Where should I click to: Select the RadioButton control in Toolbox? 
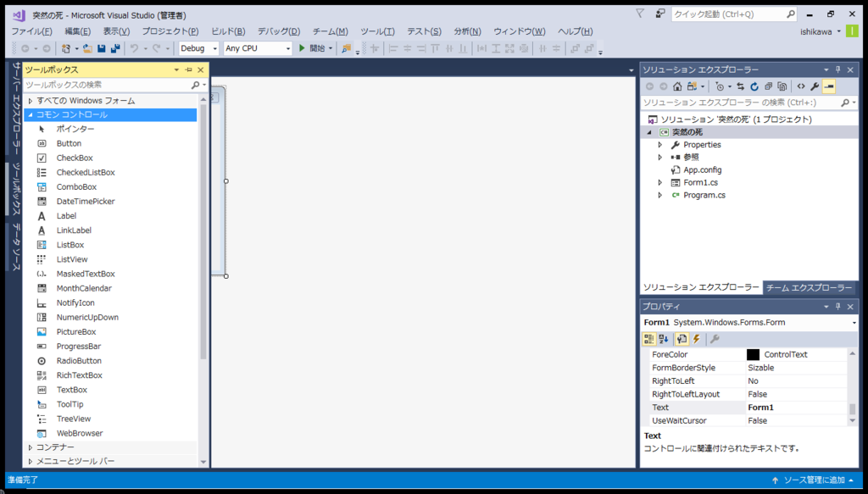tap(79, 361)
